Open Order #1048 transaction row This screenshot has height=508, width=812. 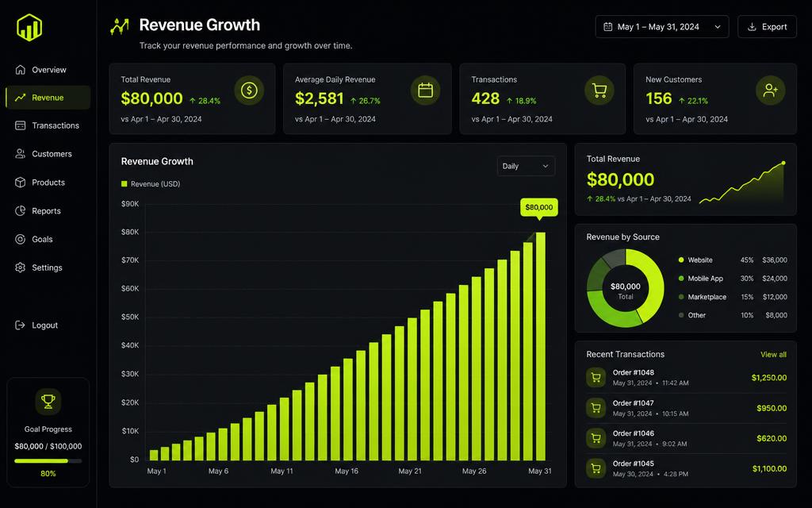coord(686,377)
